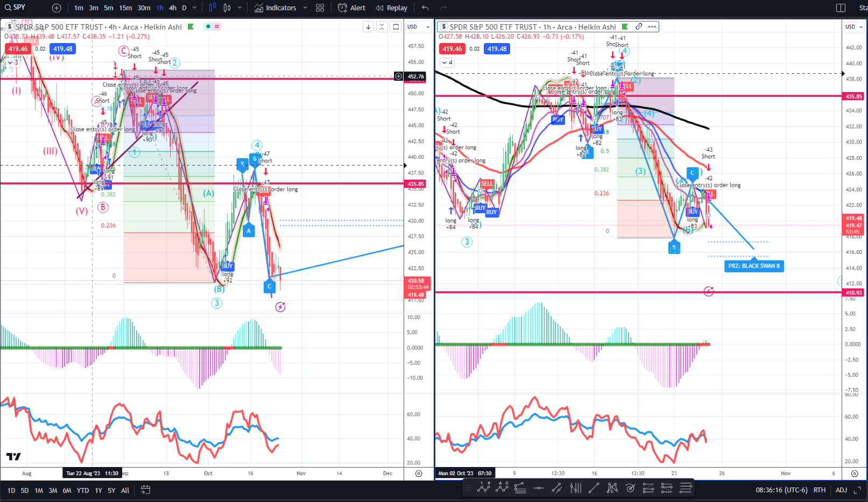Select the All date range

pos(125,491)
